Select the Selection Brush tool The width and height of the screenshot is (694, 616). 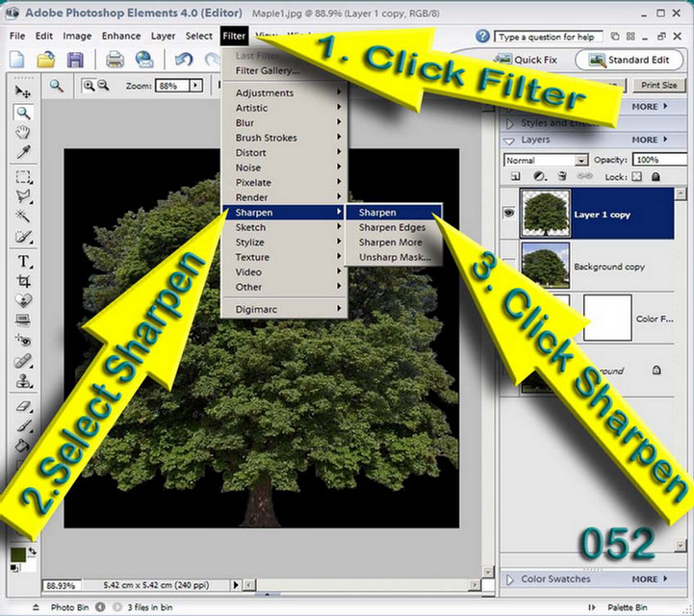pyautogui.click(x=23, y=237)
